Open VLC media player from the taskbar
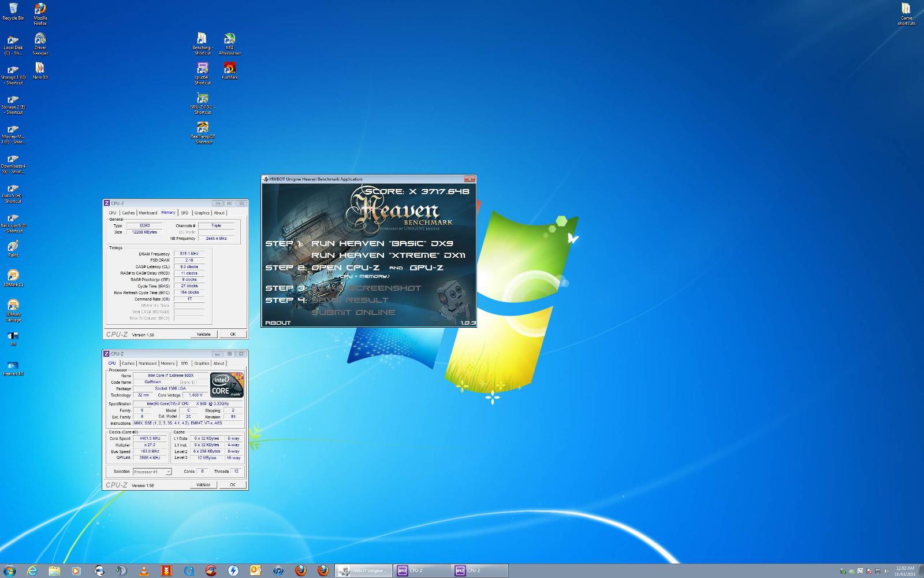Viewport: 924px width, 578px height. pyautogui.click(x=144, y=570)
